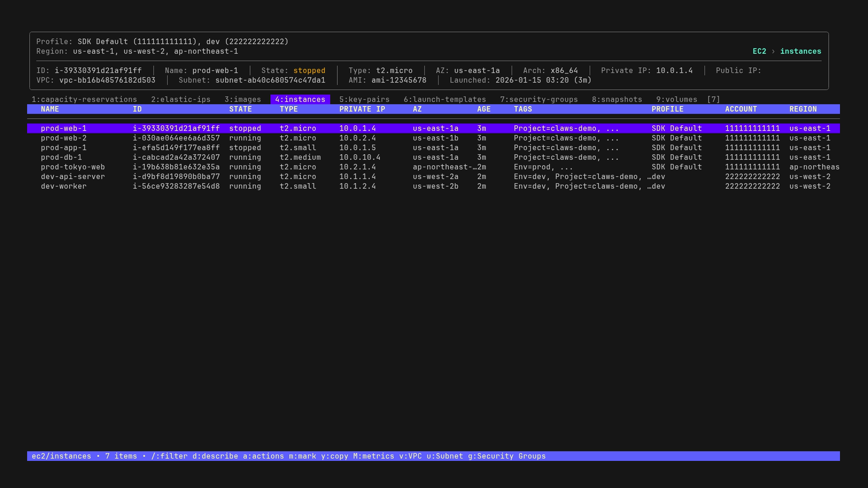Switch to the 7:security-groups tab
This screenshot has height=488, width=868.
[539, 99]
